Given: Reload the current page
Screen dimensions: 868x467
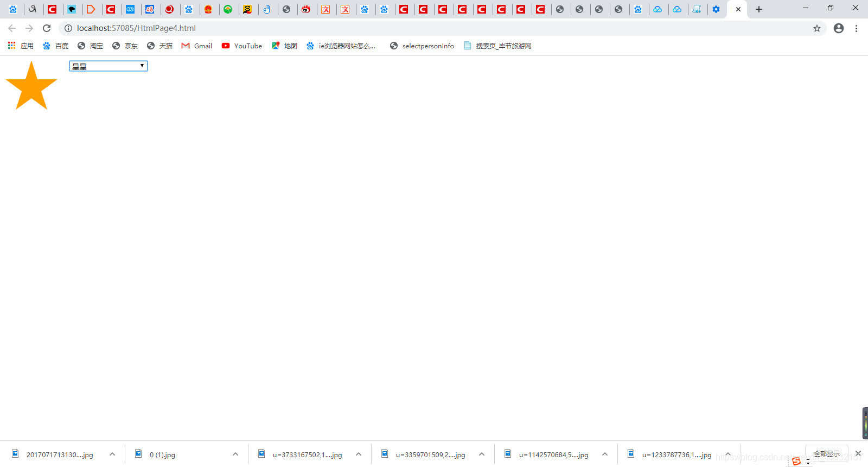Looking at the screenshot, I should pyautogui.click(x=47, y=28).
